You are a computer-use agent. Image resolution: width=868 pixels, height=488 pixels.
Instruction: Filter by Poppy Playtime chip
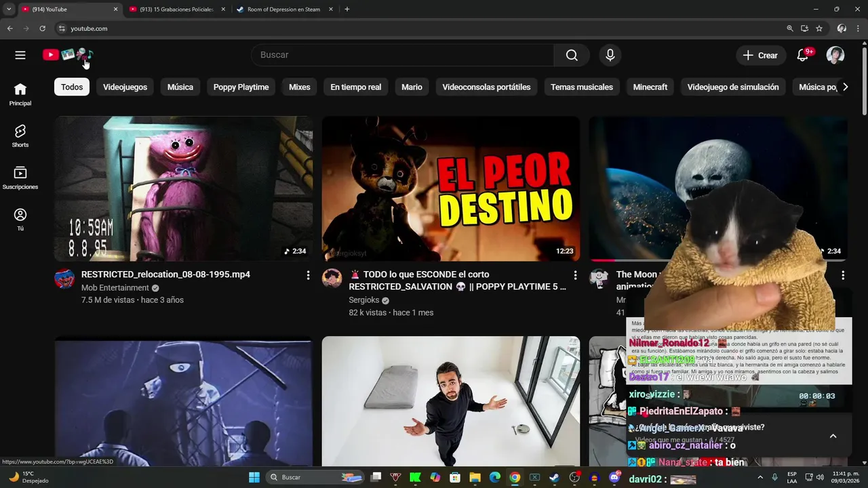point(241,87)
